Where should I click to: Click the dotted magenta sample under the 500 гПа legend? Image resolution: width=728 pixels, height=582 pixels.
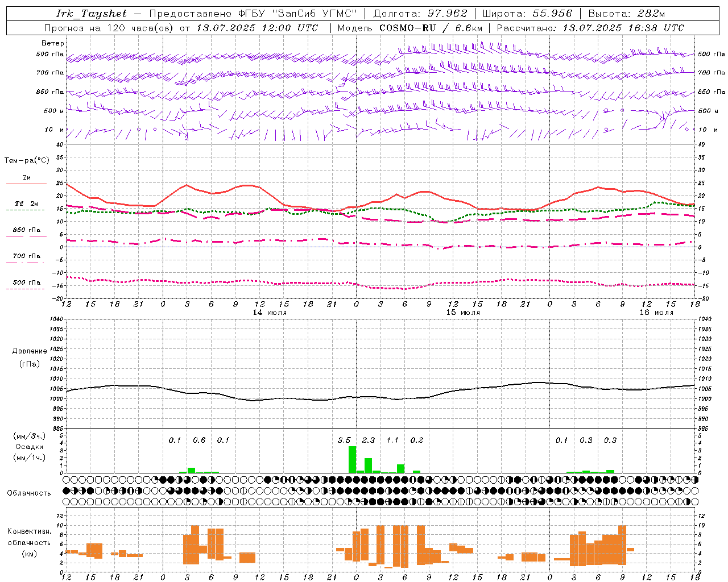coord(26,289)
